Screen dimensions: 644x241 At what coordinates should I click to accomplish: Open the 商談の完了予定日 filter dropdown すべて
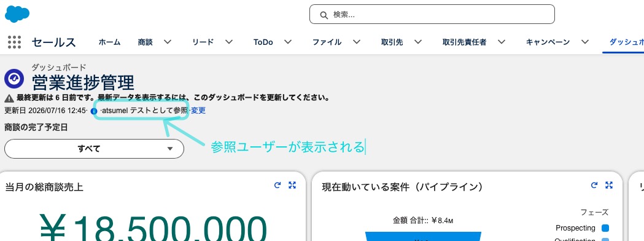pyautogui.click(x=94, y=149)
